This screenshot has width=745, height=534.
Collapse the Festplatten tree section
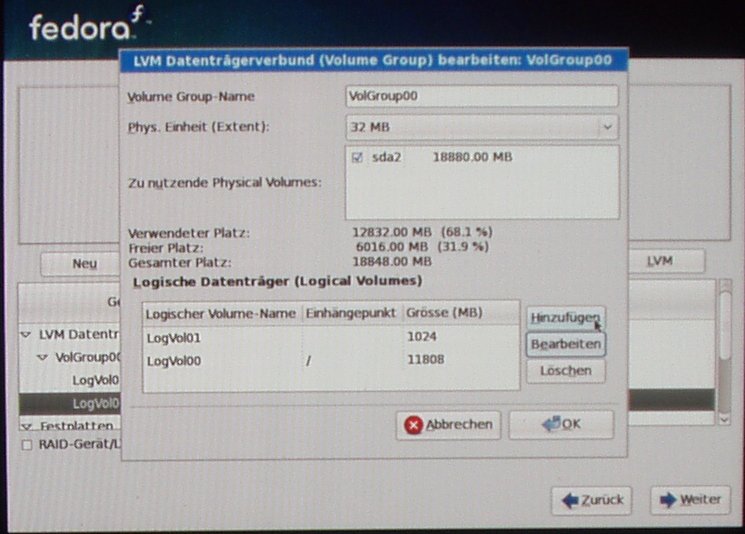pos(26,426)
